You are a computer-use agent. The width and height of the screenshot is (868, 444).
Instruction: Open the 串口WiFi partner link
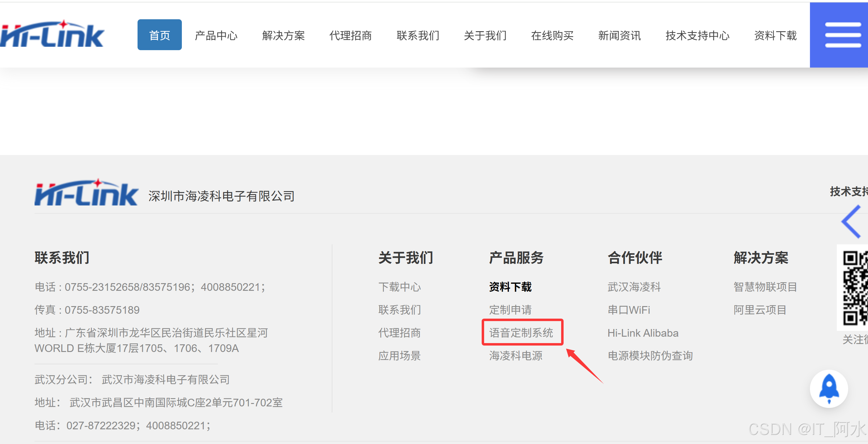(628, 309)
